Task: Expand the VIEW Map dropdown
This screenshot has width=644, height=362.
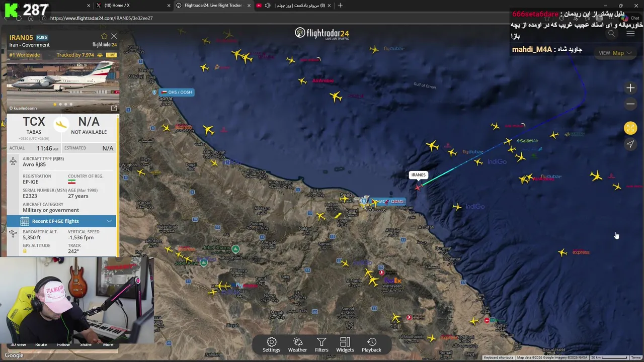Action: (x=615, y=53)
